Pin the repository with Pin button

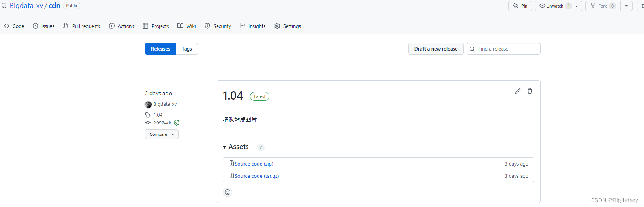(520, 6)
